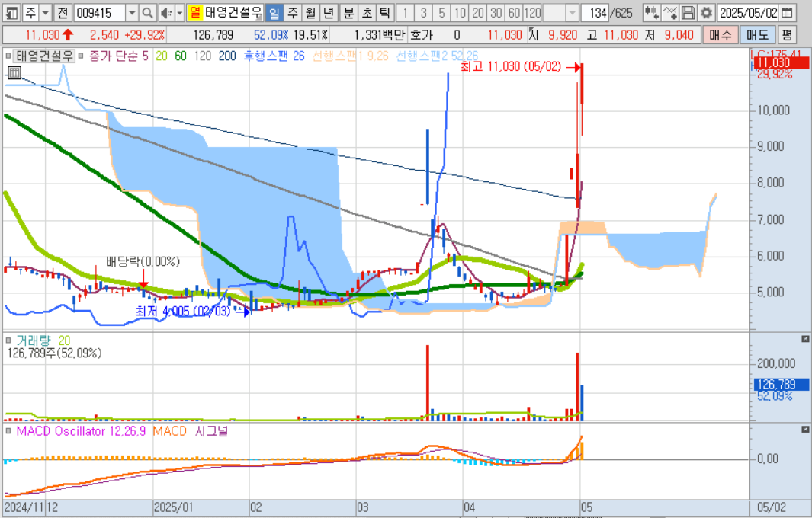Click the square before MACD Oscillator legend
The height and width of the screenshot is (518, 812).
pyautogui.click(x=8, y=431)
